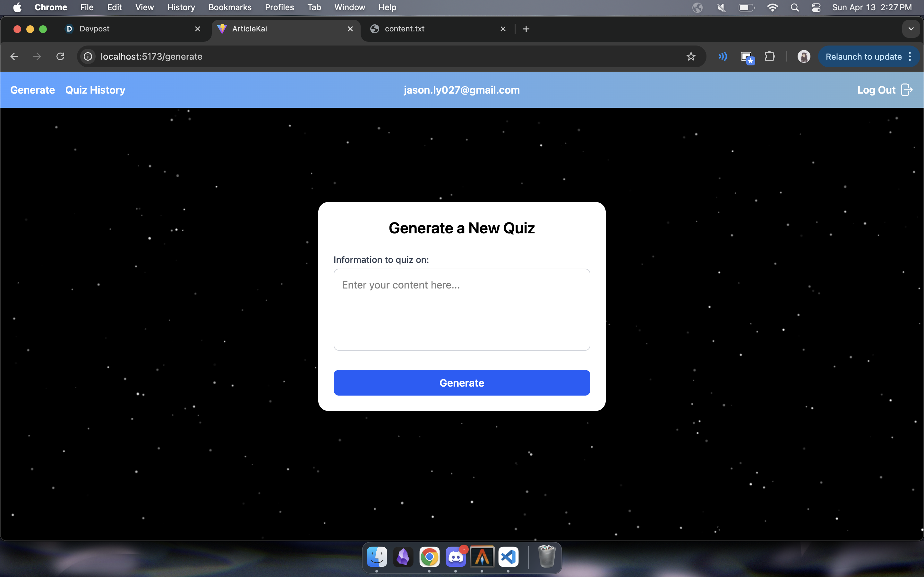Reload the current page
The height and width of the screenshot is (577, 924).
click(x=60, y=56)
